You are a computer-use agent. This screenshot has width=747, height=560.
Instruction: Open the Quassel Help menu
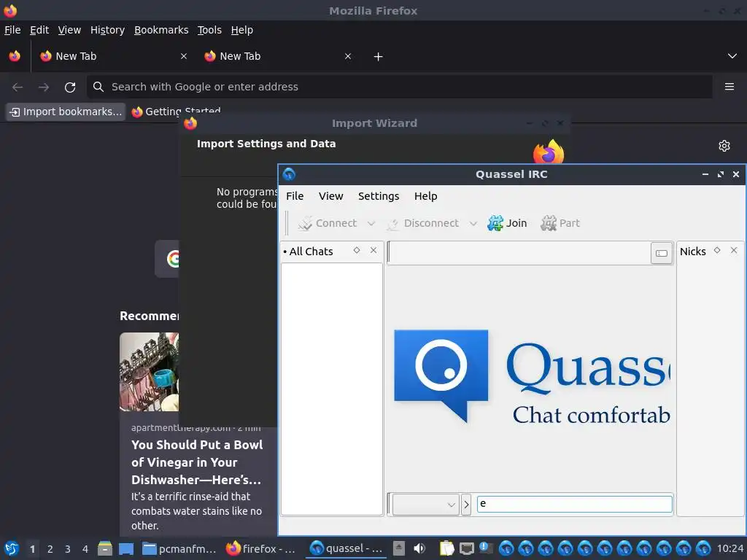(425, 196)
